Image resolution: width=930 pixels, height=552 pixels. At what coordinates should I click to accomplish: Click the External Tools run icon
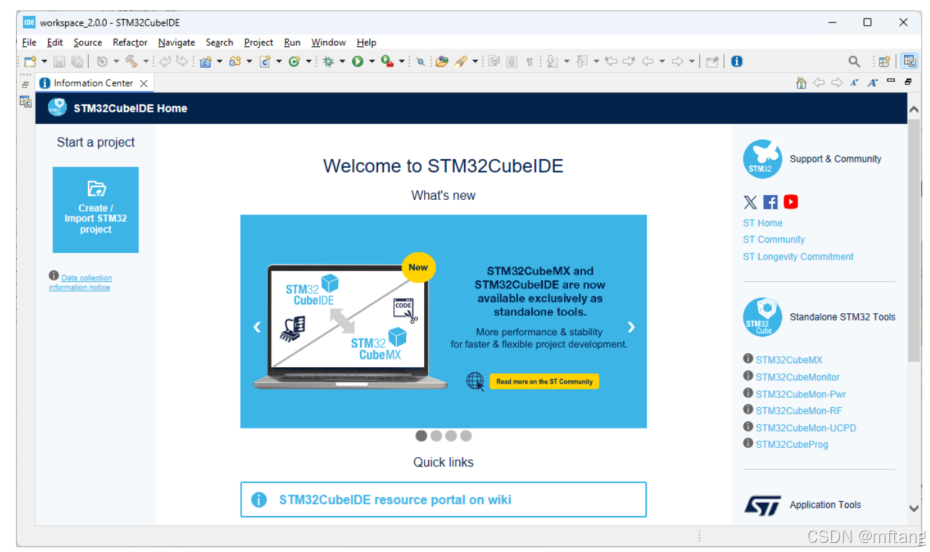[387, 62]
